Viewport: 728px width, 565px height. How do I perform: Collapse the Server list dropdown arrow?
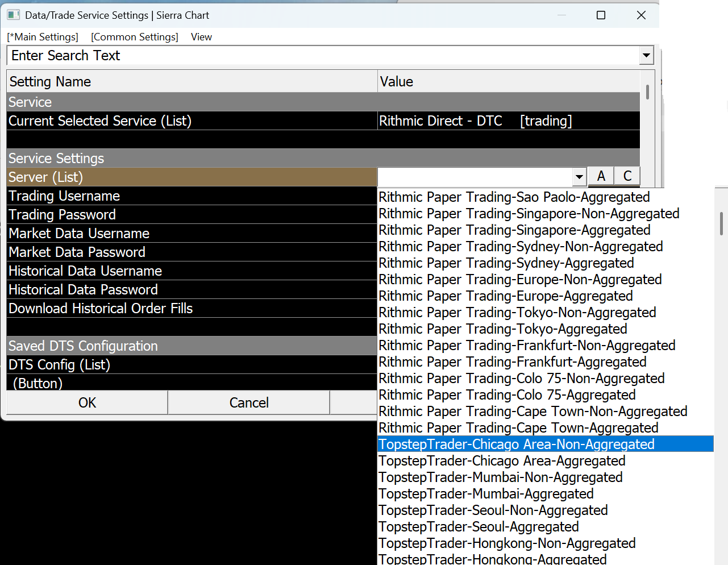(579, 177)
